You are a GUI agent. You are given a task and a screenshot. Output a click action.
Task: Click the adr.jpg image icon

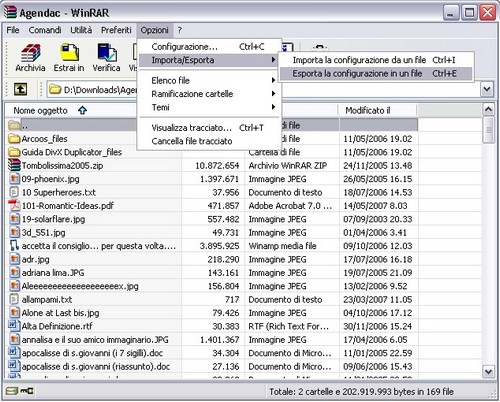[14, 259]
